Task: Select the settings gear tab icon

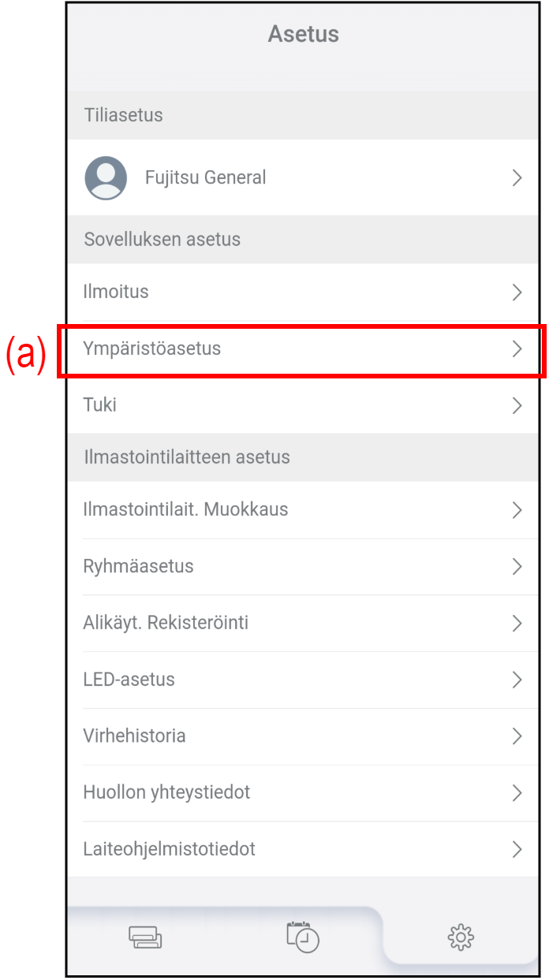Action: click(460, 937)
